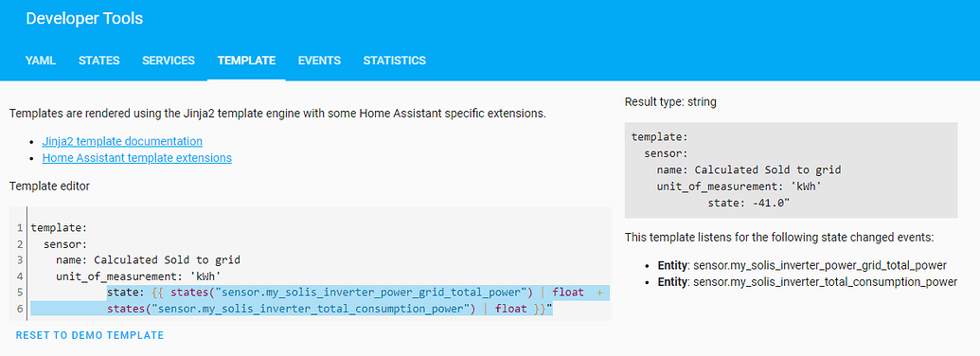The height and width of the screenshot is (356, 980).
Task: Click the rendered result output box
Action: click(791, 169)
